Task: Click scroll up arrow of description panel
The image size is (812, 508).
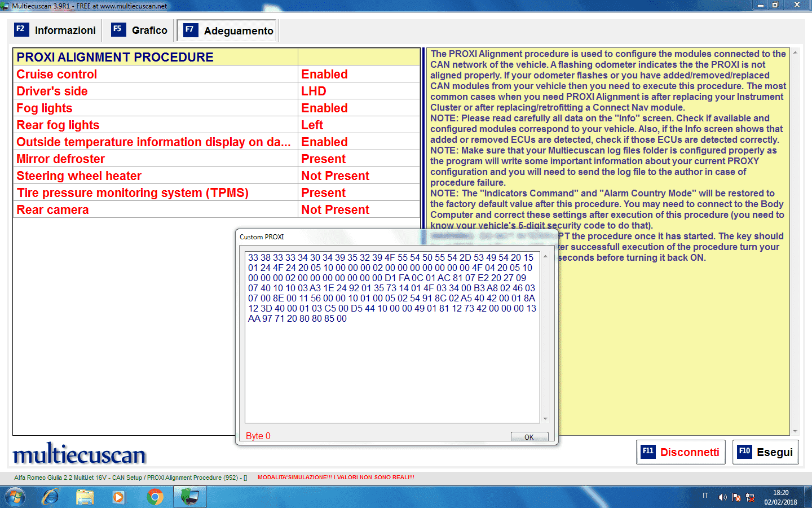Action: [795, 52]
